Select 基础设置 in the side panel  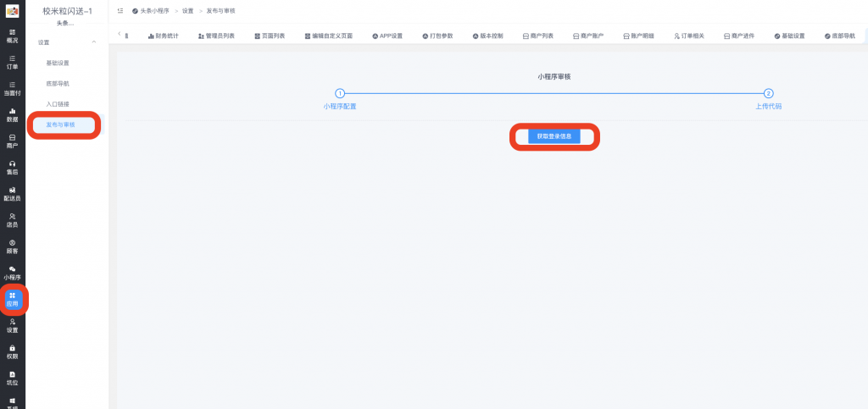click(x=58, y=63)
